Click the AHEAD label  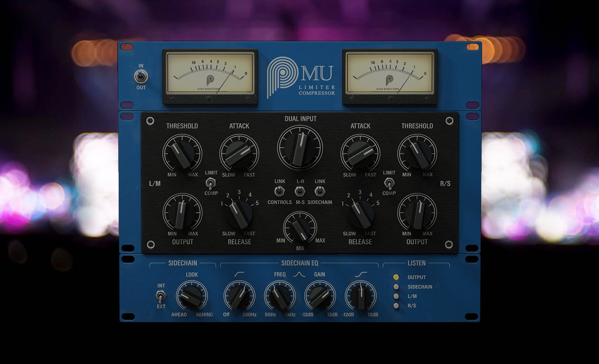pyautogui.click(x=179, y=314)
